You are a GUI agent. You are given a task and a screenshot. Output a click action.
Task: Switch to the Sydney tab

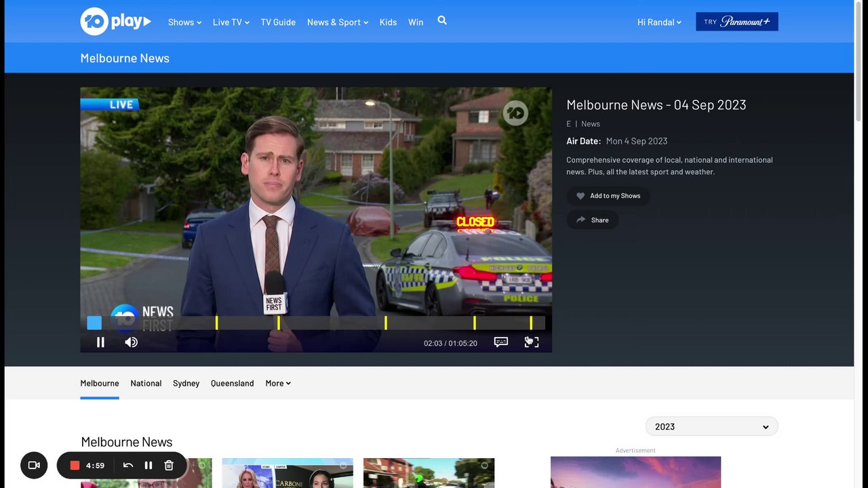click(186, 383)
